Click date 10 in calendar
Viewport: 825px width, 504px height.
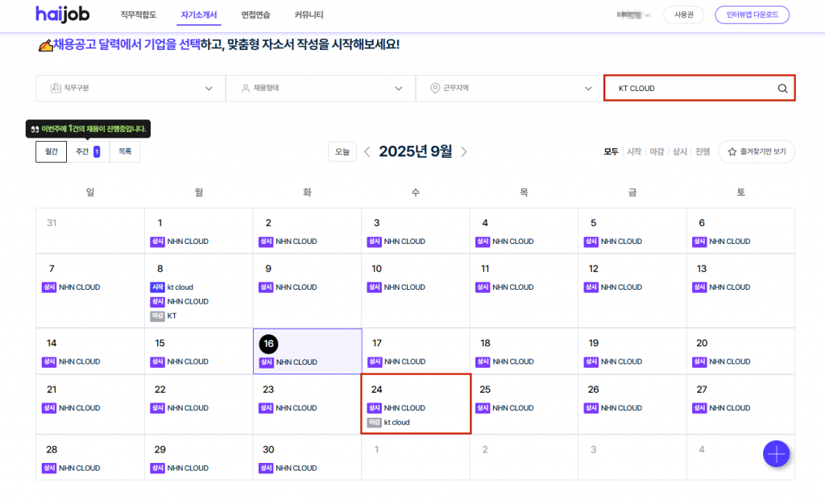point(377,269)
